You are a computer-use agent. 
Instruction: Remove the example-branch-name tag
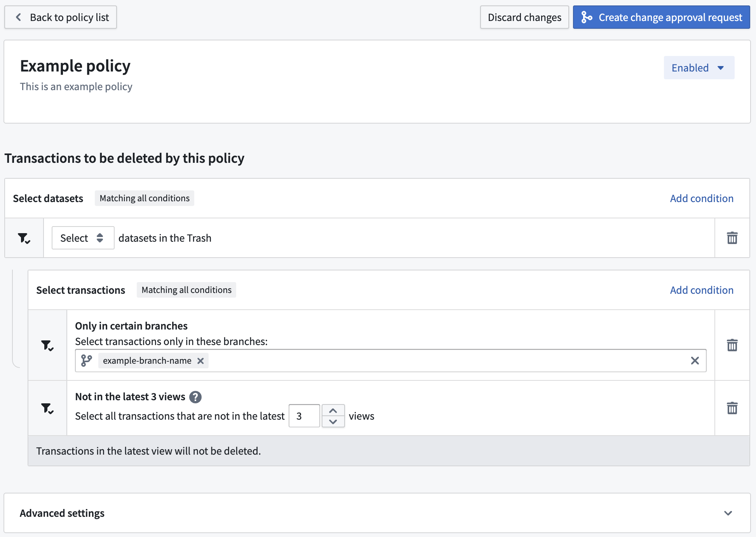tap(200, 361)
